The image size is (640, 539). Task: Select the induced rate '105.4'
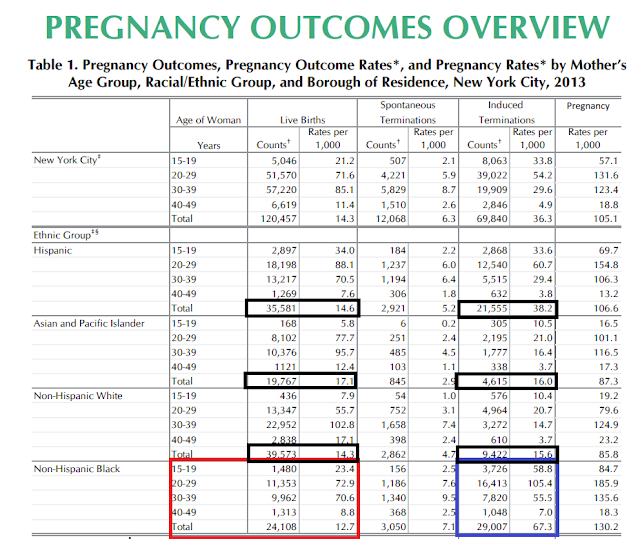[x=540, y=484]
